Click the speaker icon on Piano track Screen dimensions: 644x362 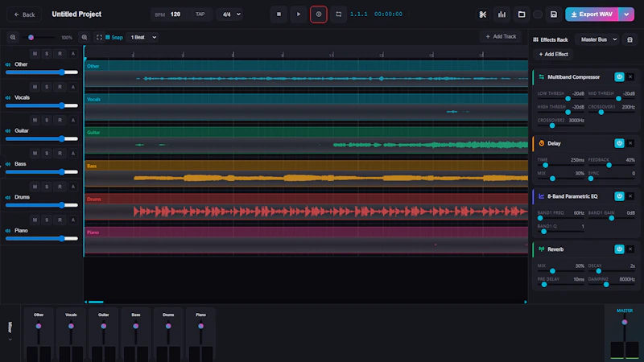click(x=8, y=231)
